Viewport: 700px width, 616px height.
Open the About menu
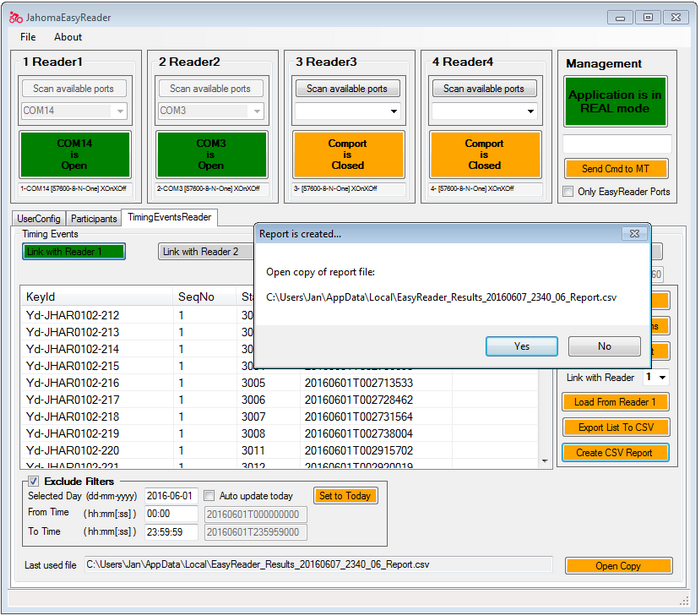[x=68, y=37]
